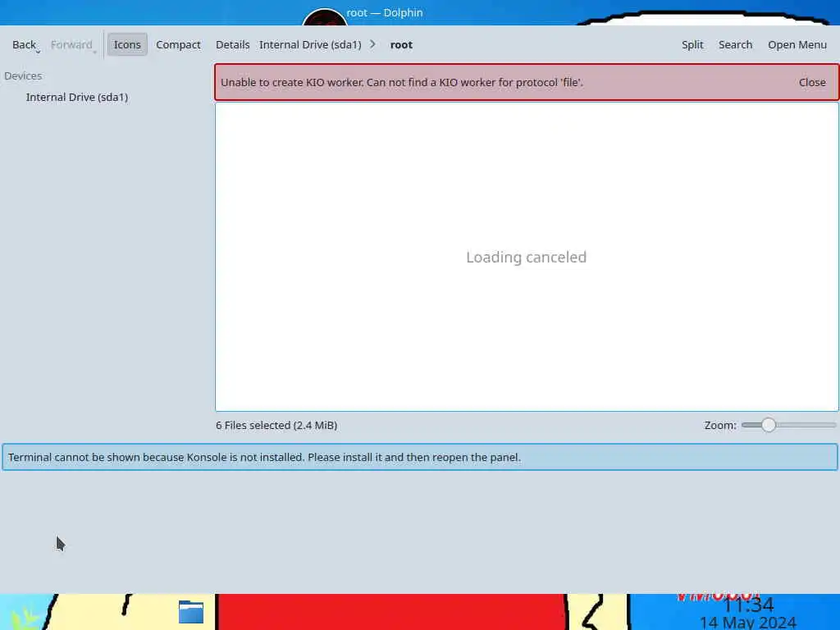
Task: Navigate to Internal Drive (sda1) breadcrumb
Action: coord(310,45)
